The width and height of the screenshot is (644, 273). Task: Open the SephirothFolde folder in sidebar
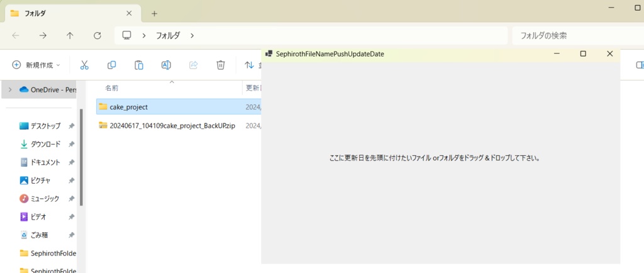click(48, 253)
